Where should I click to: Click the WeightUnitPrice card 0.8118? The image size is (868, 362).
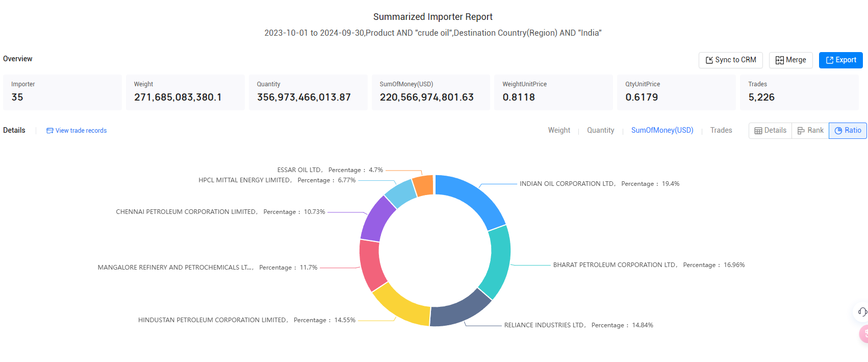(553, 92)
